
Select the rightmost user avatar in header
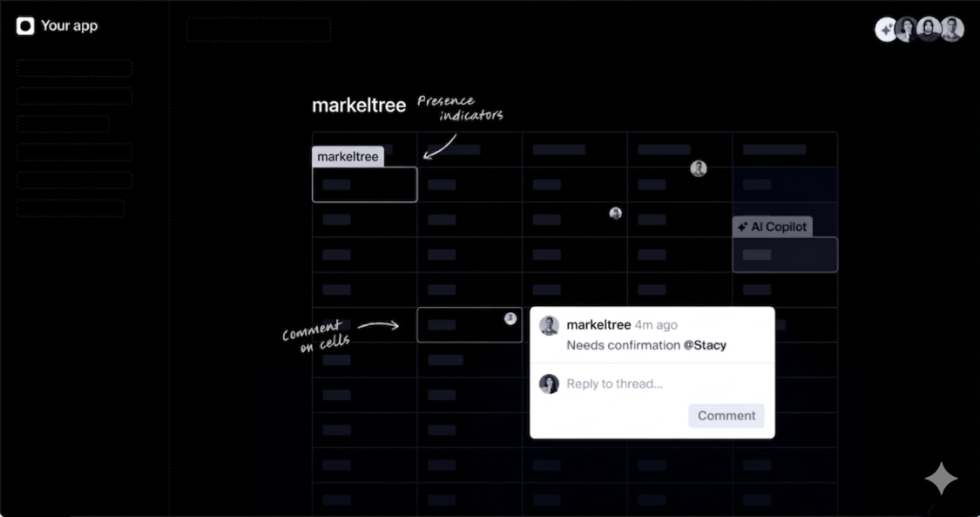point(952,30)
